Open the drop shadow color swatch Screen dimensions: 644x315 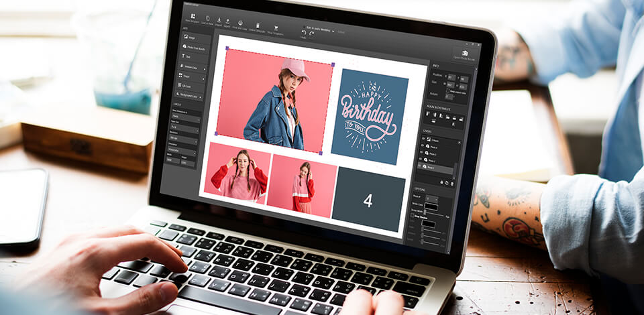[x=428, y=224]
